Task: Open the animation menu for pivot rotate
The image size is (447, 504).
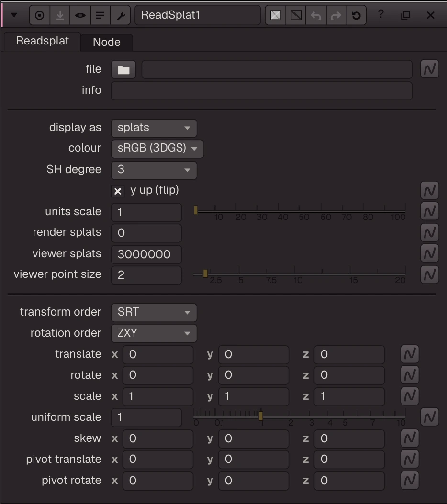Action: [410, 480]
